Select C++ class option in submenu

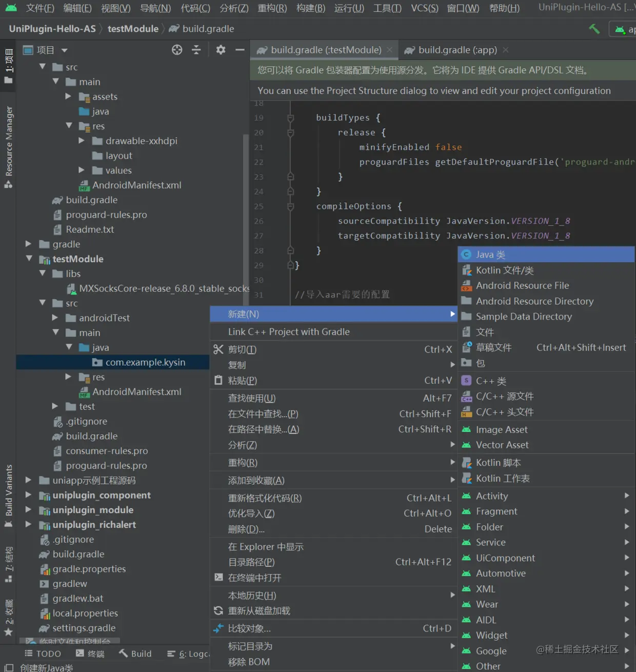click(546, 381)
